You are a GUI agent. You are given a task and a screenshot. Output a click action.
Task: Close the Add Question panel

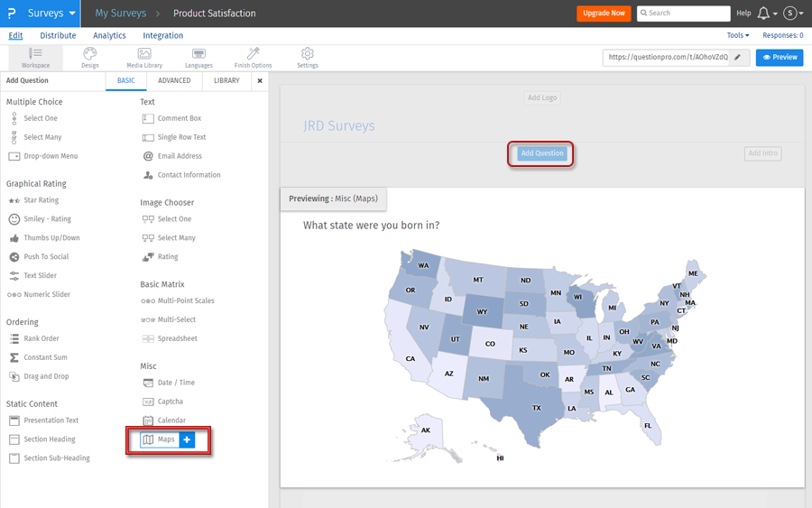click(x=260, y=81)
